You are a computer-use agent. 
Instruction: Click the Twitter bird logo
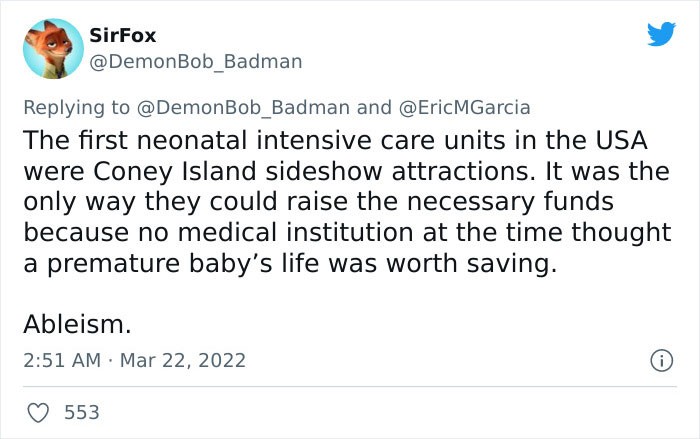661,35
